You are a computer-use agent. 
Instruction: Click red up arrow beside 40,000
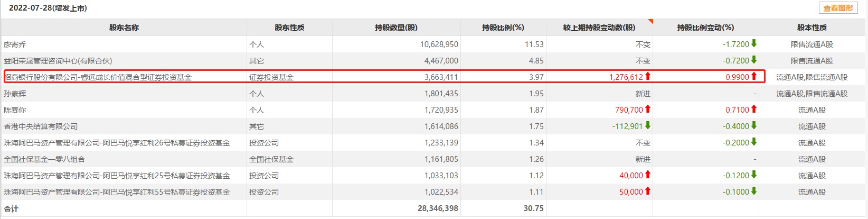click(648, 175)
